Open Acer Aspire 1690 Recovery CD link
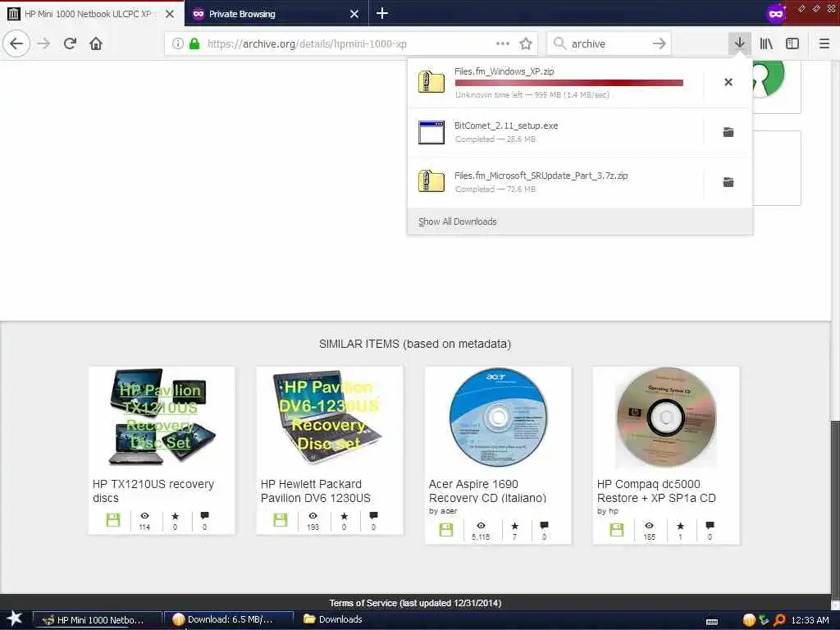 pos(487,491)
